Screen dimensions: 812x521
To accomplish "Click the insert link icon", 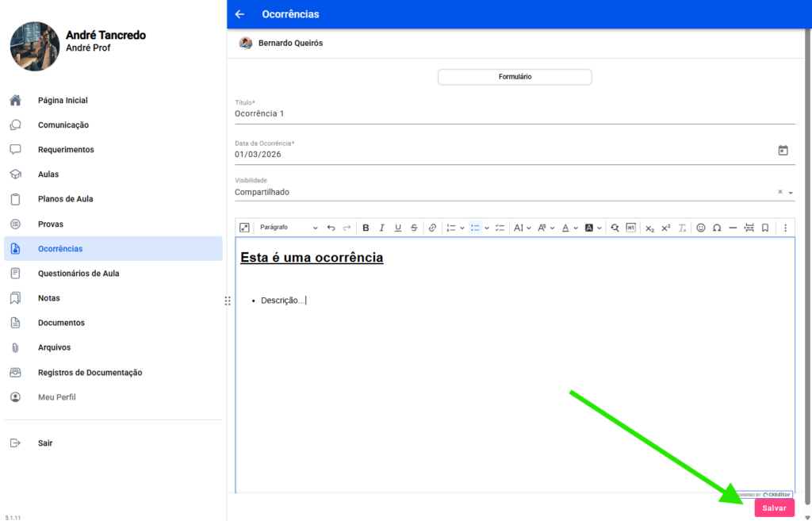I will (432, 228).
